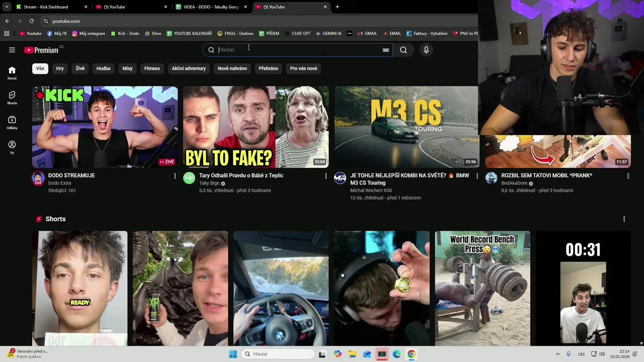
Task: Open the YouTube hamburger guide menu
Action: pyautogui.click(x=12, y=50)
